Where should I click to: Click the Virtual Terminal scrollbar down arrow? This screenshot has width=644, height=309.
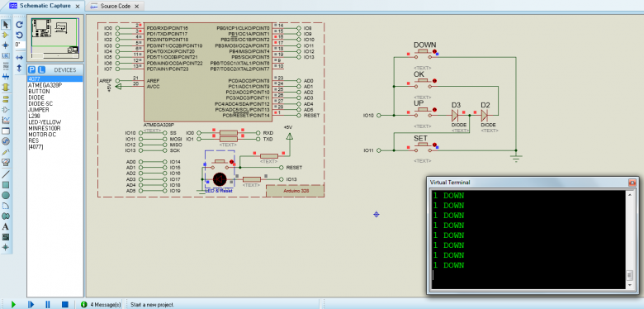(x=630, y=284)
